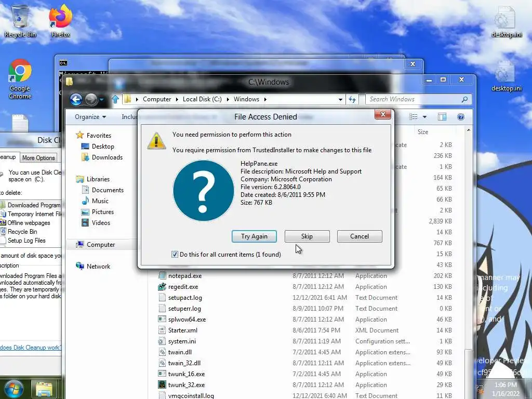Select Favorites in navigation pane
This screenshot has width=532, height=399.
(99, 136)
